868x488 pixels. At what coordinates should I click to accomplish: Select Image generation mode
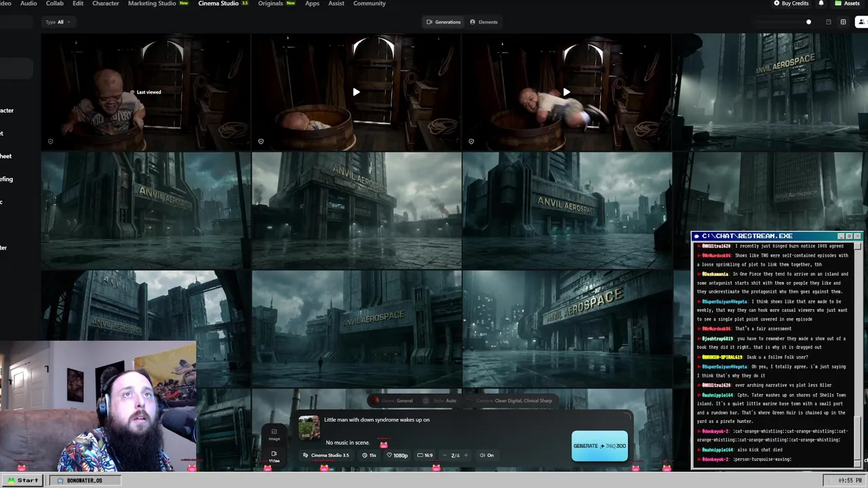[274, 434]
